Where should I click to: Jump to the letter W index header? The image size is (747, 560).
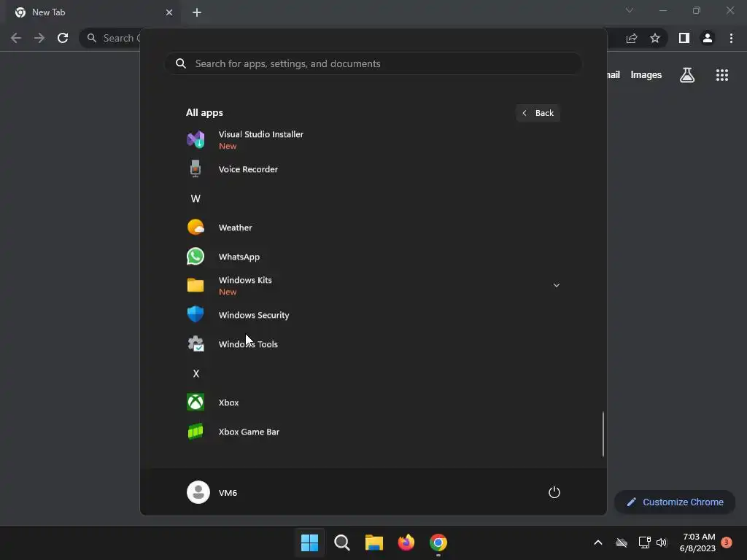pyautogui.click(x=196, y=198)
